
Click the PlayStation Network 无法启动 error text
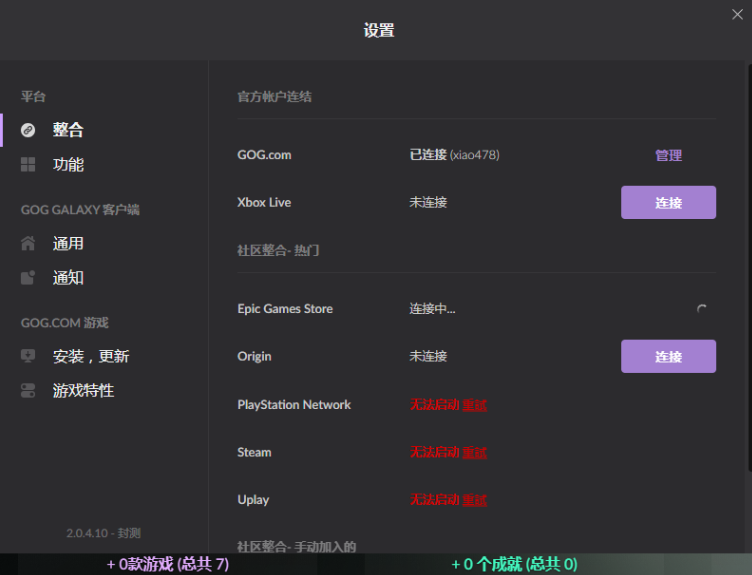[435, 405]
